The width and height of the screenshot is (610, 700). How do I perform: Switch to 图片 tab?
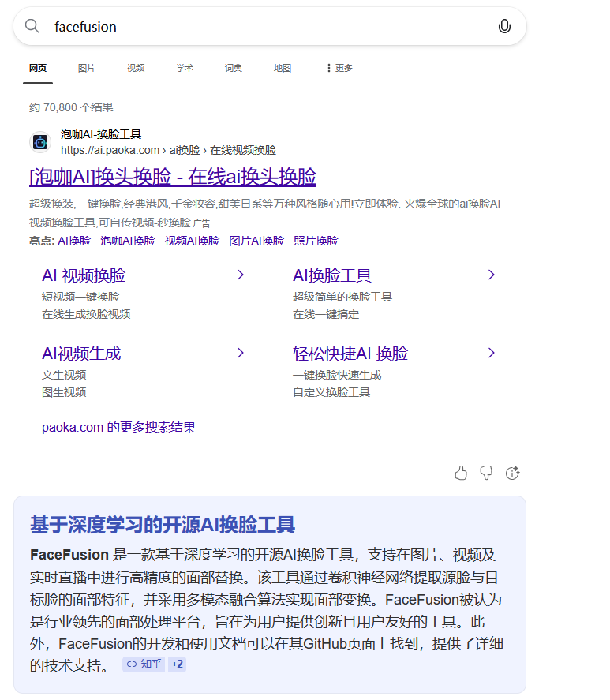point(87,68)
